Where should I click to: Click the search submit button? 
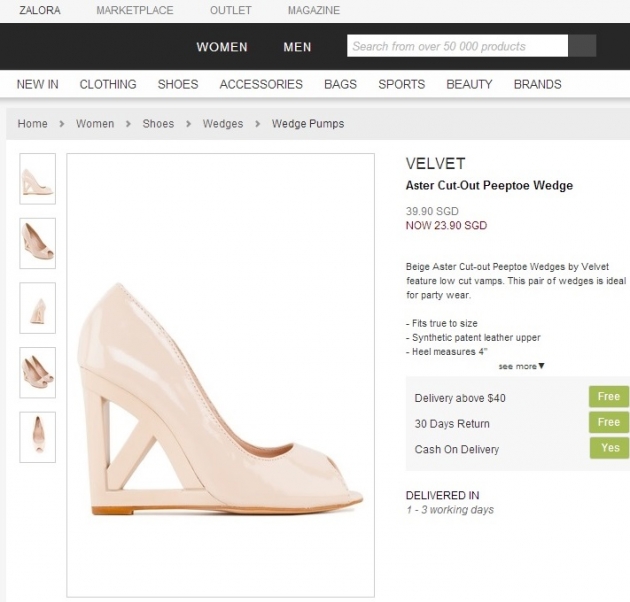pos(582,46)
